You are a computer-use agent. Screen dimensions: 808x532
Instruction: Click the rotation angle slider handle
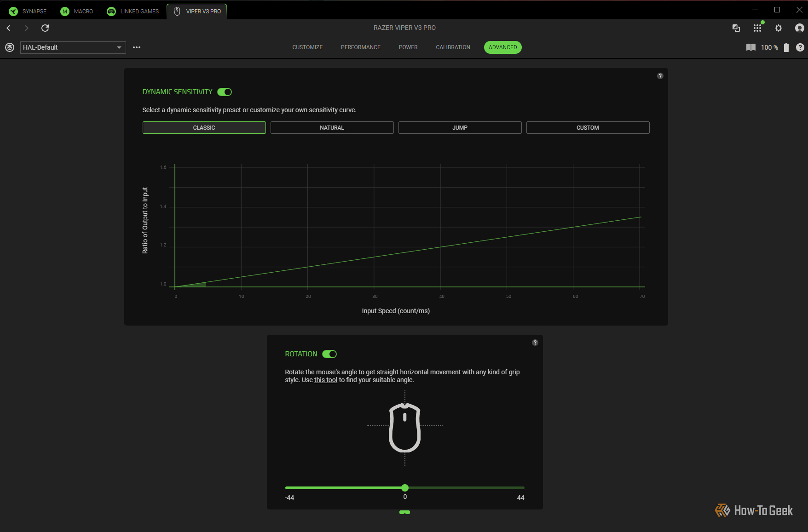405,488
